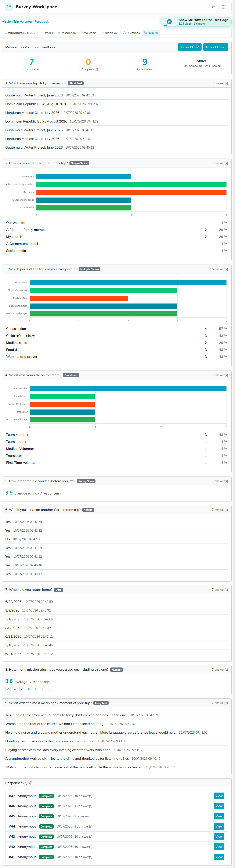Go to the Questions tab
Image resolution: width=235 pixels, height=868 pixels.
131,33
